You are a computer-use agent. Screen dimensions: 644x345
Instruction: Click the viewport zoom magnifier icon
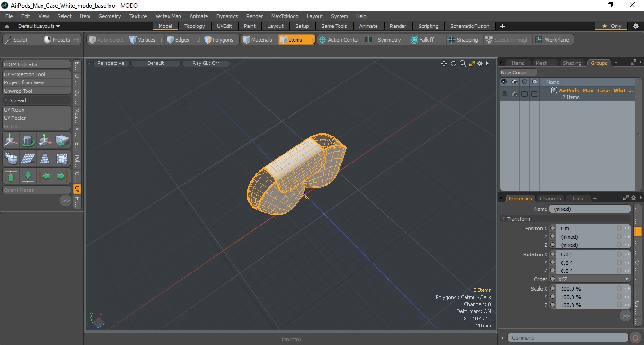463,64
